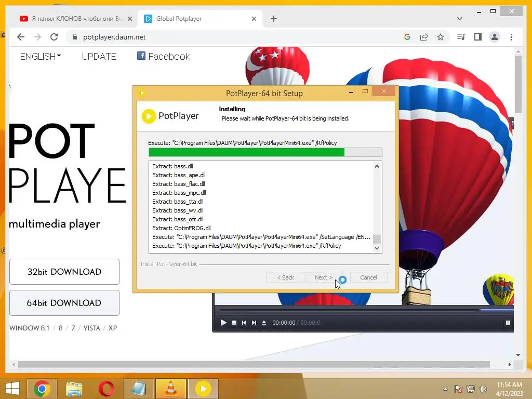Open the Chrome profile avatar
Viewport: 532px width, 399px height.
pyautogui.click(x=495, y=37)
